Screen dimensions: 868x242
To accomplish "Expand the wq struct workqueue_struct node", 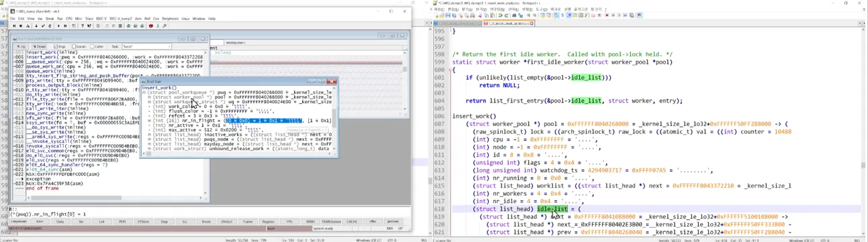I will point(150,102).
